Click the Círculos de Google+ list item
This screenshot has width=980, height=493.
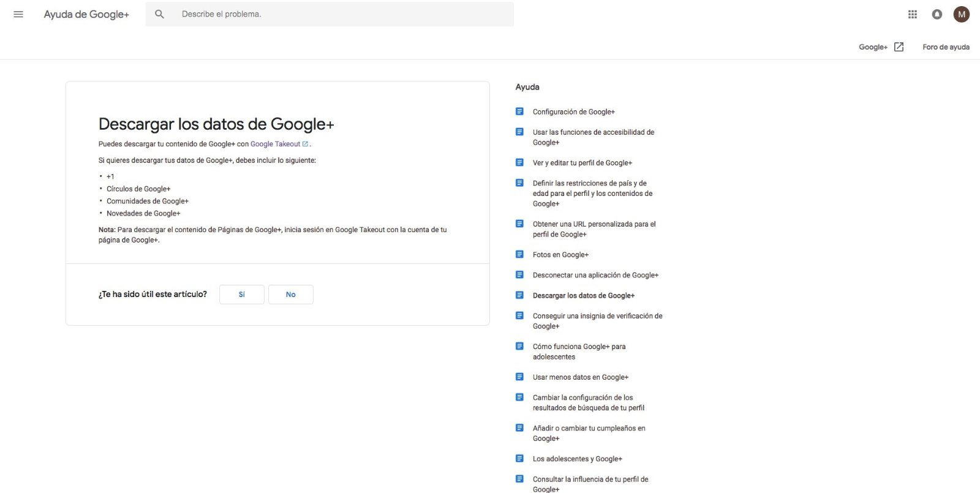pyautogui.click(x=138, y=189)
